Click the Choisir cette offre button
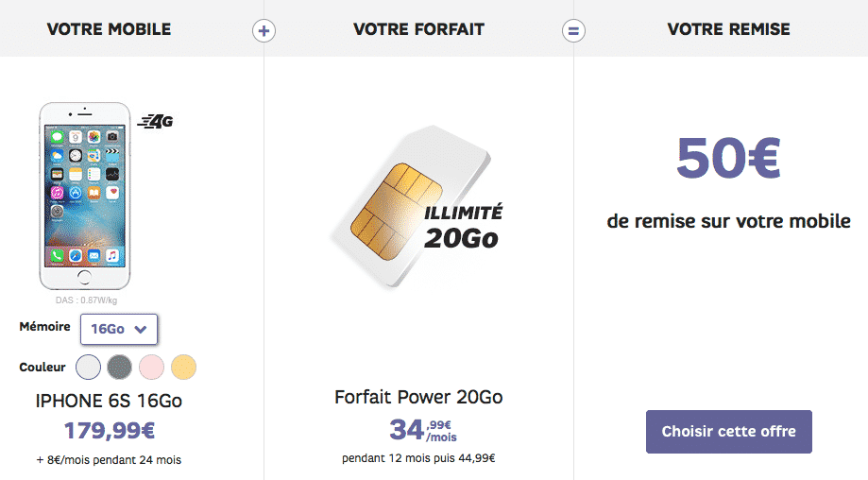The image size is (868, 480). coord(728,431)
